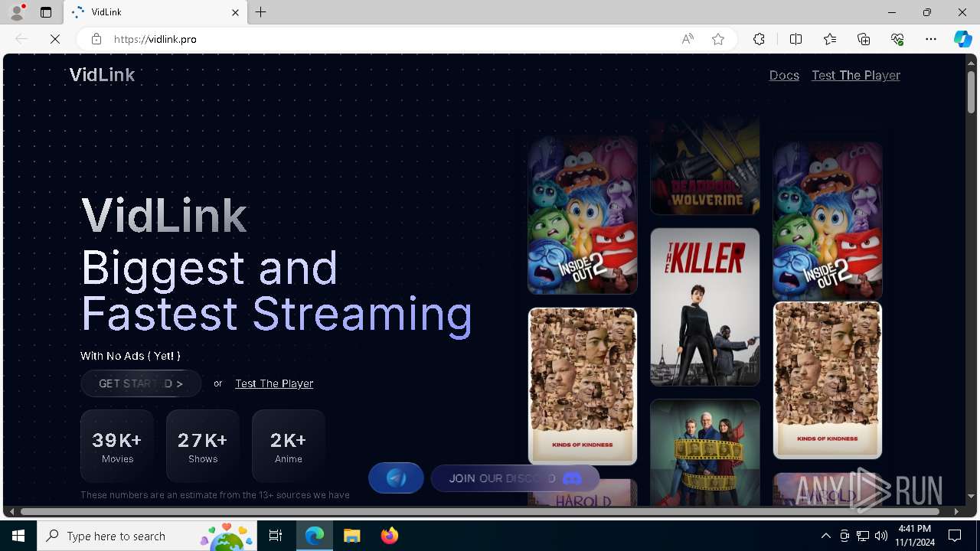Click the scroll down arrow
This screenshot has width=980, height=551.
coord(972,497)
